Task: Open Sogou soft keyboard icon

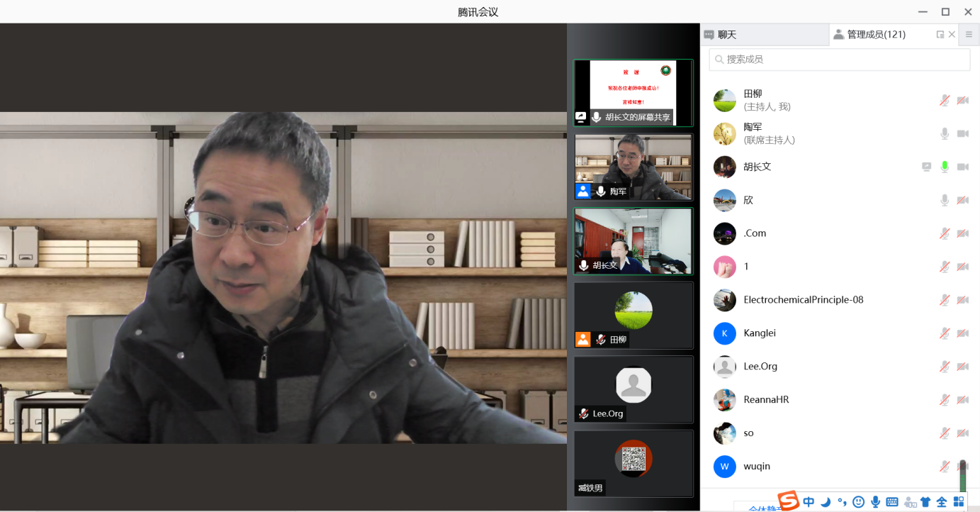Action: [x=892, y=502]
